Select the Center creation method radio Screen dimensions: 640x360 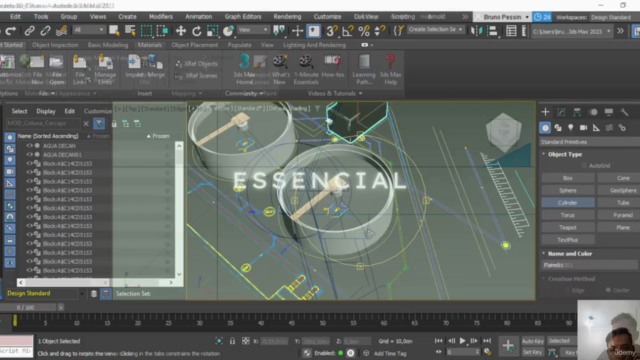tap(608, 290)
